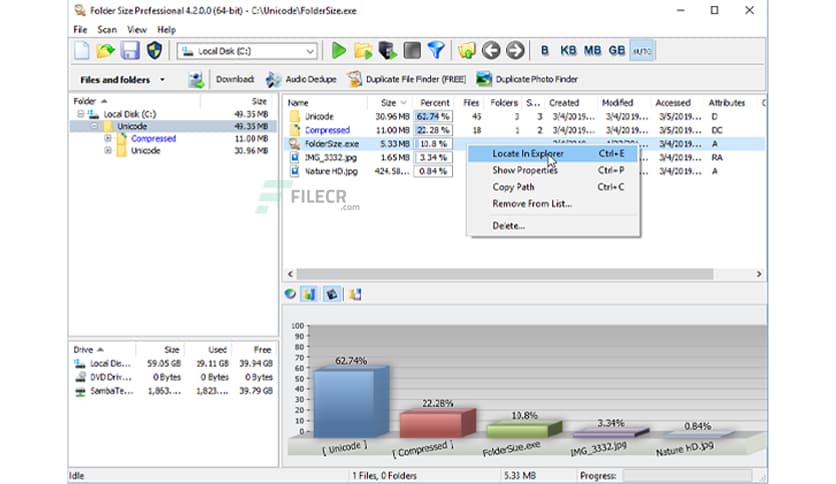Click the New blank document icon
The image size is (836, 484).
click(x=82, y=51)
